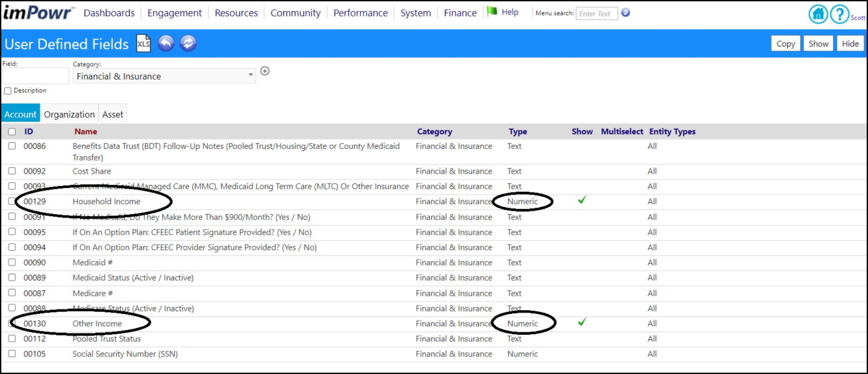Click the Pooled Trust Status name

pos(106,339)
